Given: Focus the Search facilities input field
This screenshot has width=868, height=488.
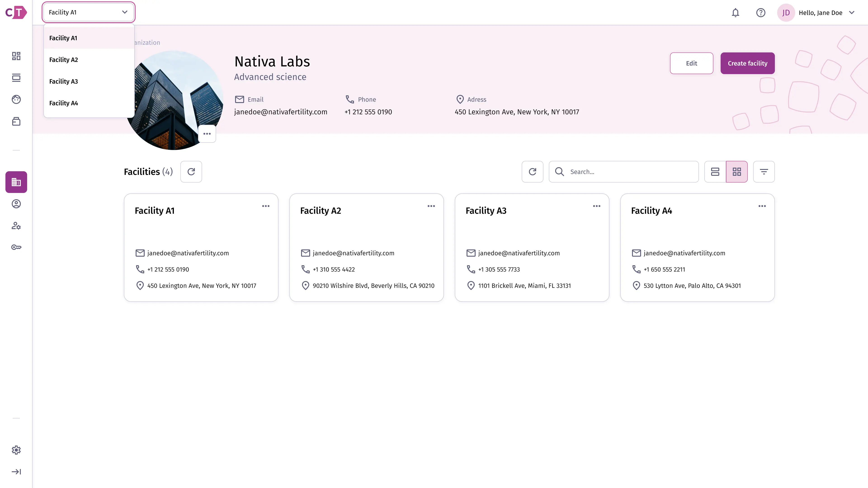Looking at the screenshot, I should (623, 172).
